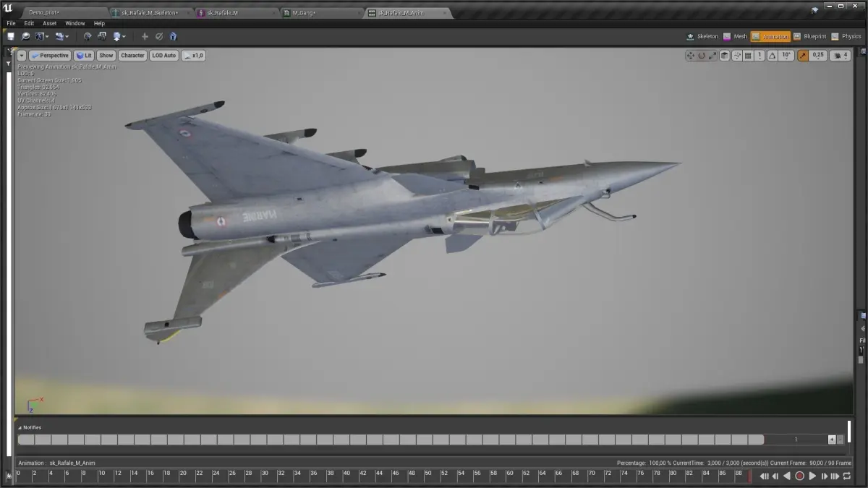Open the camera speed 4 setting
The height and width of the screenshot is (488, 868).
[x=841, y=55]
